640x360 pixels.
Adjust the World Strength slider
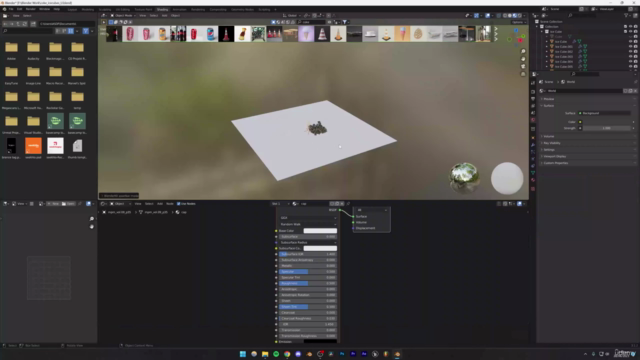607,128
